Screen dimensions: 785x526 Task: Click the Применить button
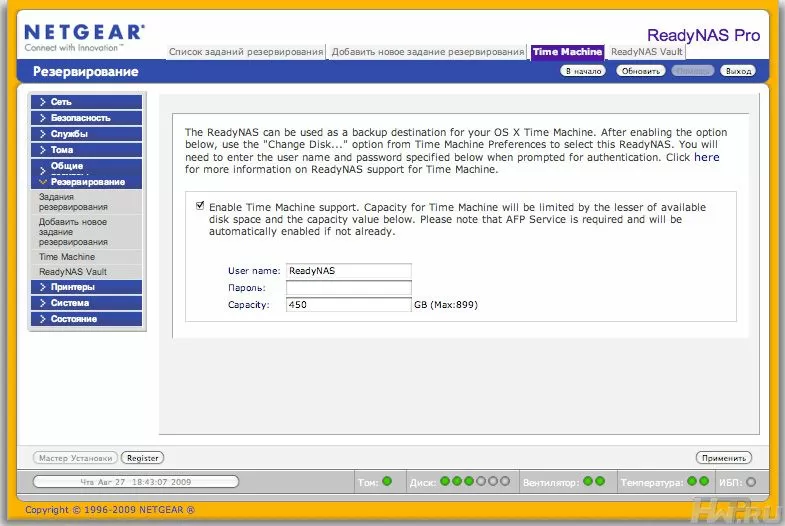[724, 457]
